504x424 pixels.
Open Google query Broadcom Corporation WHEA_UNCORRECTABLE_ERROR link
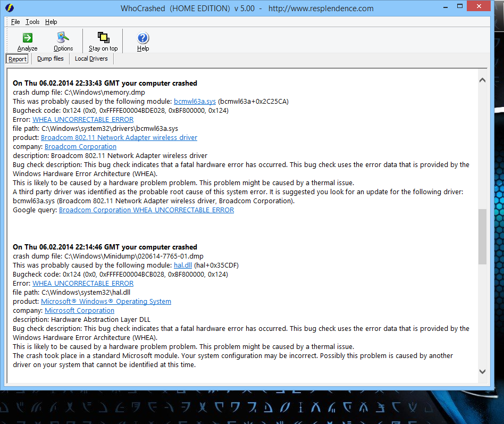(x=147, y=210)
